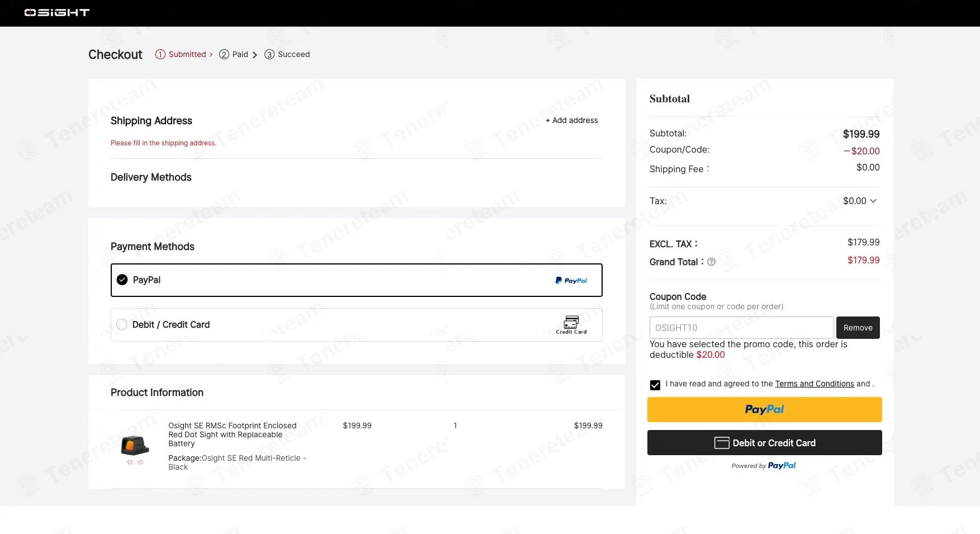Expand the Tax amount dropdown chevron

873,201
